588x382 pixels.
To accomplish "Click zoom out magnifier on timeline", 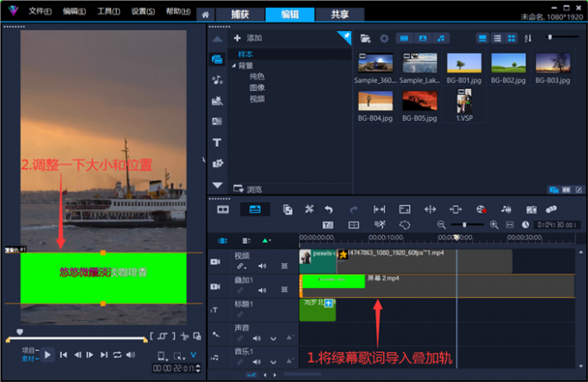I will tap(441, 225).
